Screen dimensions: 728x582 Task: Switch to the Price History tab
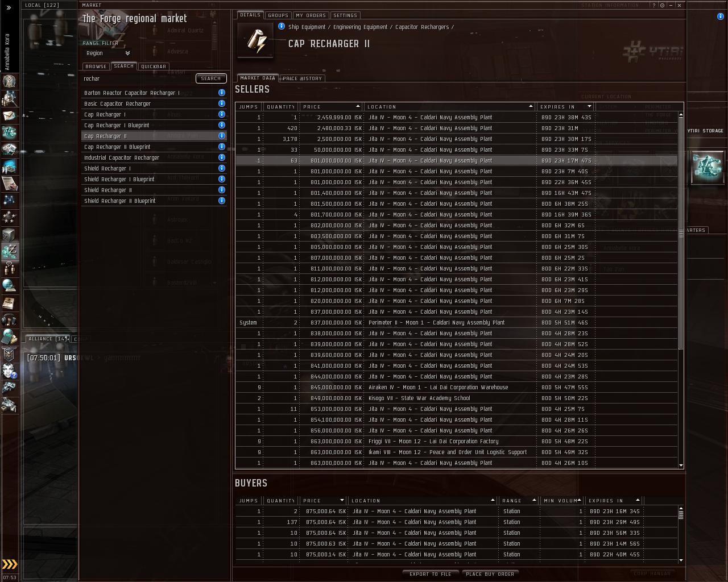302,78
